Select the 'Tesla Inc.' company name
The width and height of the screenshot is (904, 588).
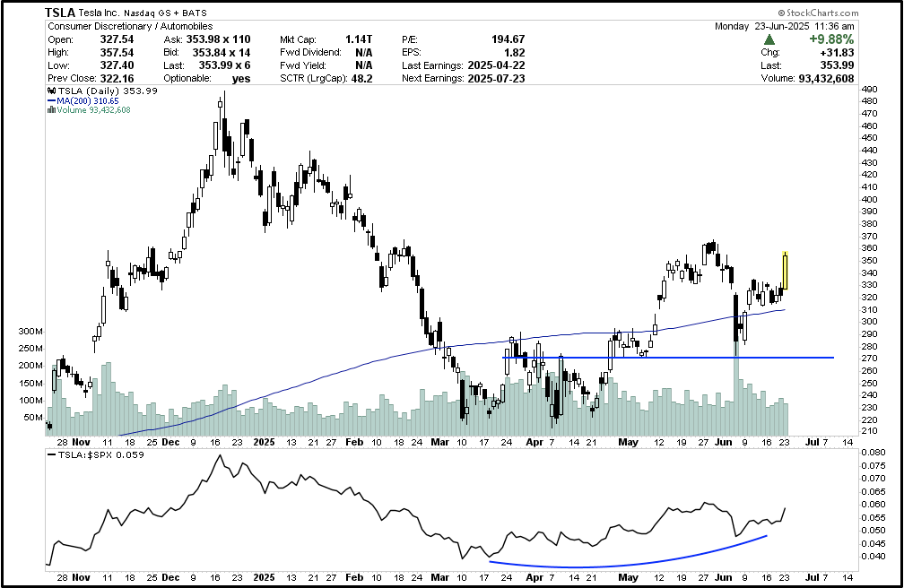click(x=100, y=13)
